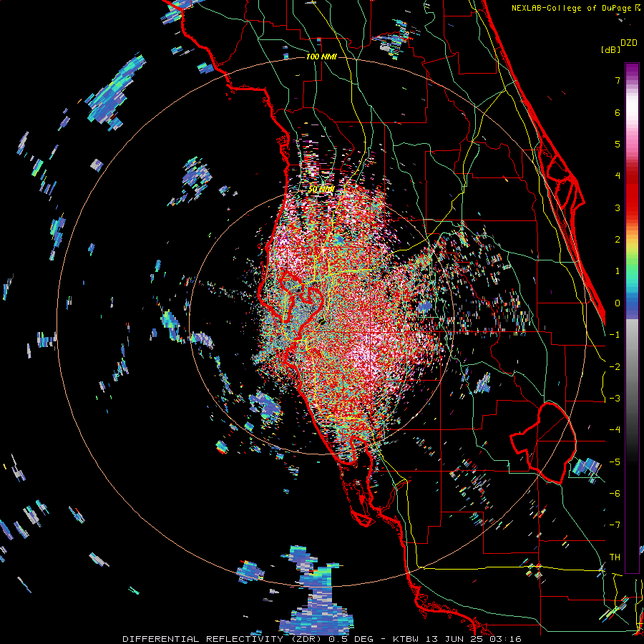Screen dimensions: 644x644
Task: Click the -7 tick label on color scale
Action: pyautogui.click(x=615, y=525)
